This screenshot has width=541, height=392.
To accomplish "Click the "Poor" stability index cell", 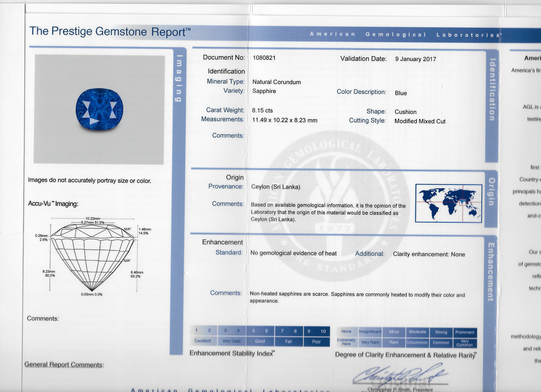I will [x=316, y=342].
